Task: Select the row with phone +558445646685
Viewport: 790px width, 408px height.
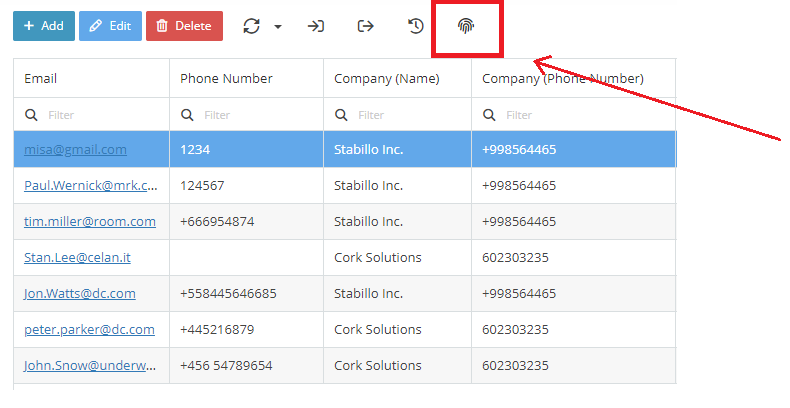Action: (345, 293)
